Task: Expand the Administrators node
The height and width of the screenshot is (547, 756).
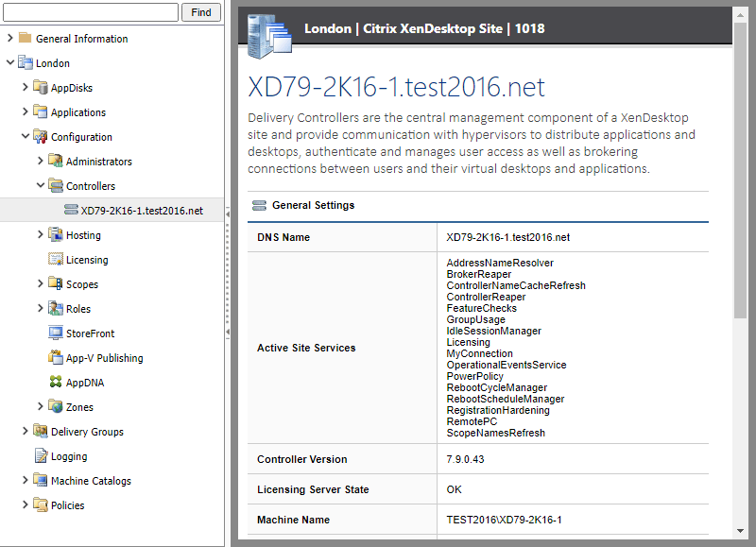Action: [x=41, y=161]
